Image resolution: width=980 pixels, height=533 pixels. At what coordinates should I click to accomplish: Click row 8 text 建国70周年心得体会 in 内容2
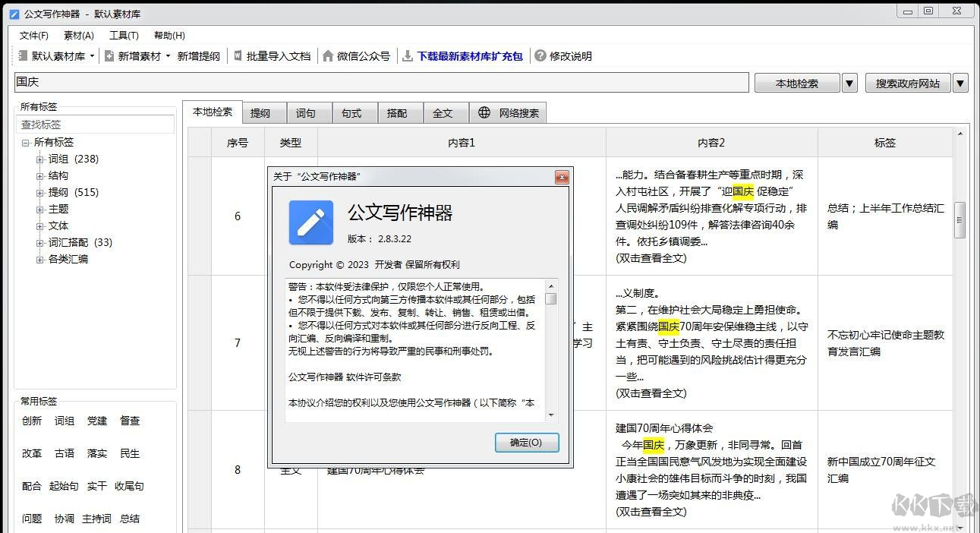(x=664, y=427)
